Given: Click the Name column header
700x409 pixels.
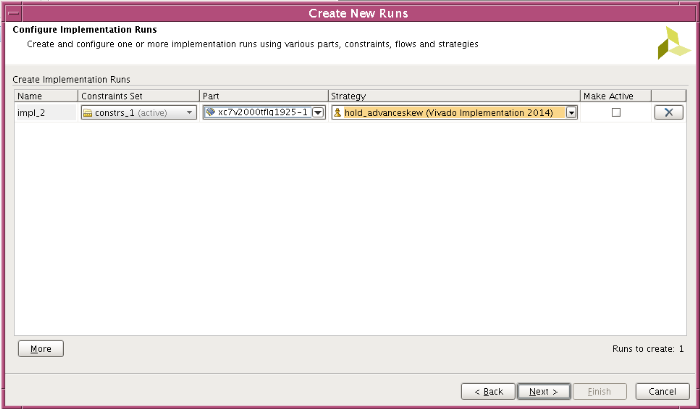Looking at the screenshot, I should click(x=45, y=96).
